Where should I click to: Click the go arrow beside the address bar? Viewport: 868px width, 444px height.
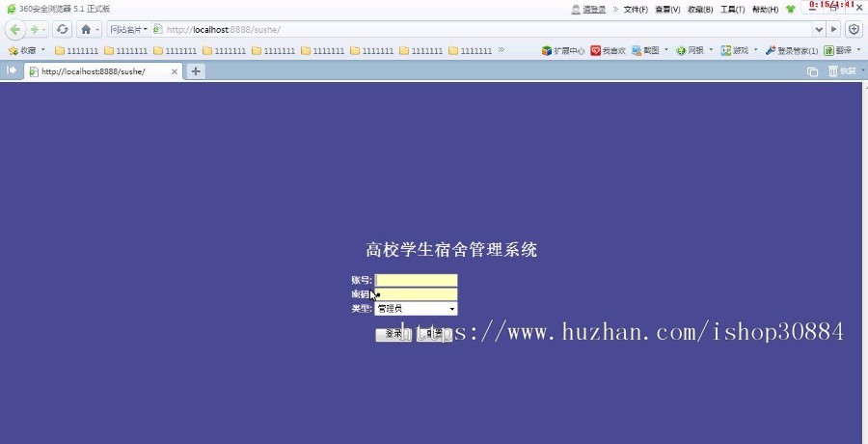tap(834, 29)
